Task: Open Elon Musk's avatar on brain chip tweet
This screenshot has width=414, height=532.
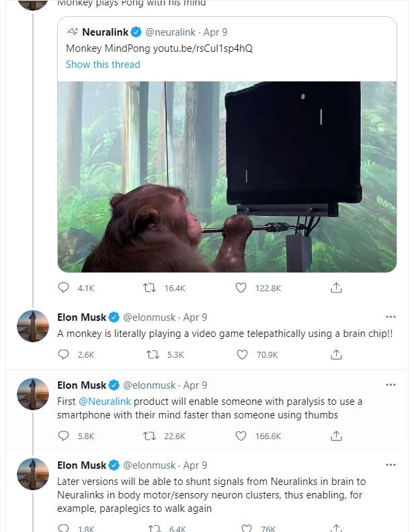Action: coord(33,328)
